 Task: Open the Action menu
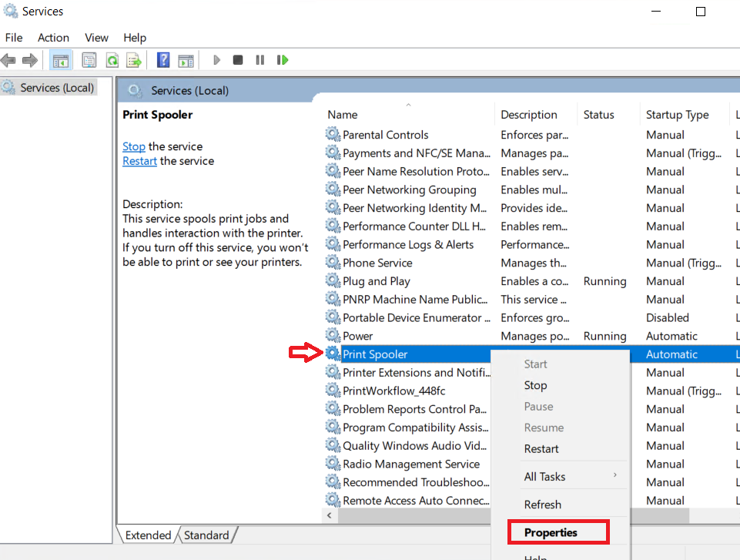click(53, 38)
